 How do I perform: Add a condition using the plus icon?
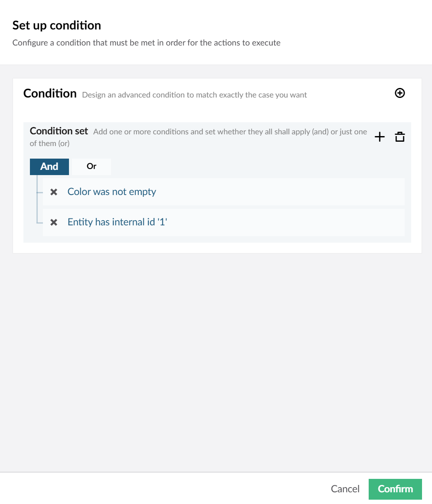tap(380, 137)
